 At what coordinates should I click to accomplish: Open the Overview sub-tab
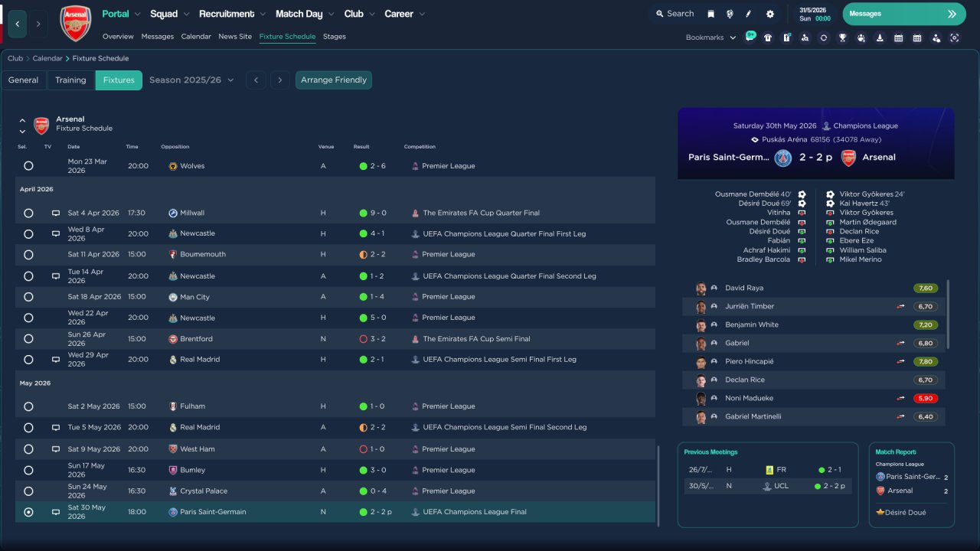(x=118, y=37)
